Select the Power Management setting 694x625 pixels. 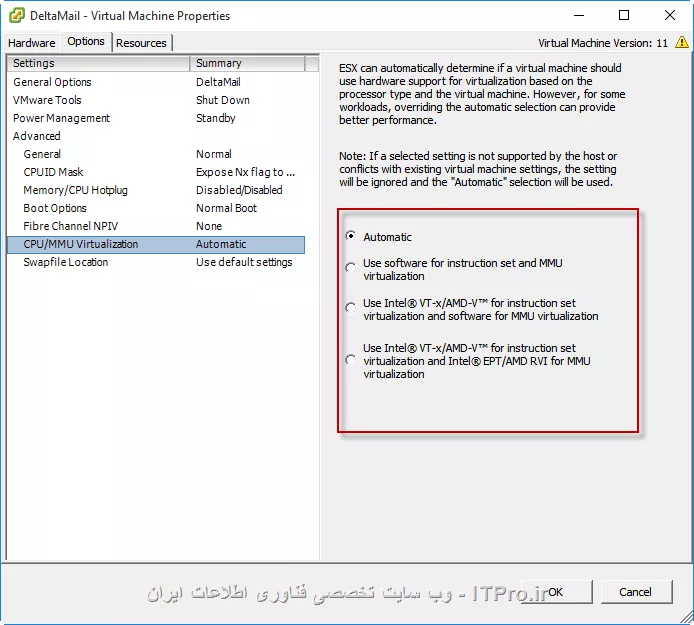(156, 118)
